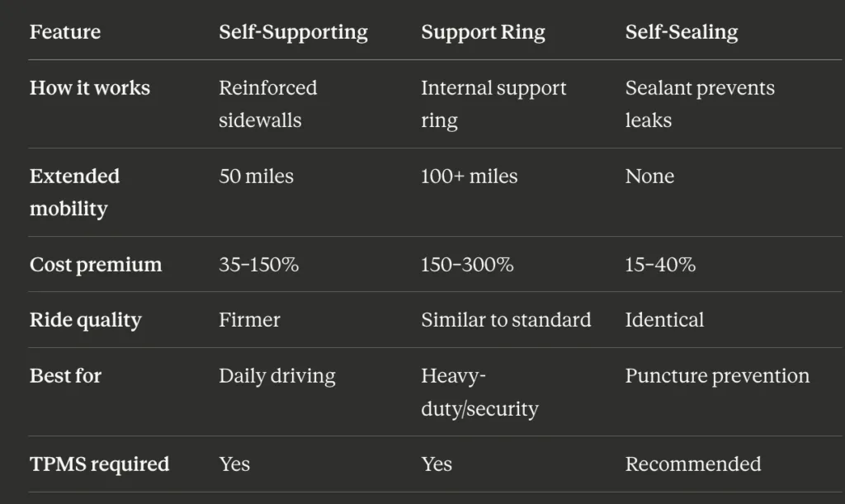Select the 'Heavy-duty/security' cell
This screenshot has width=845, height=504.
click(x=479, y=392)
